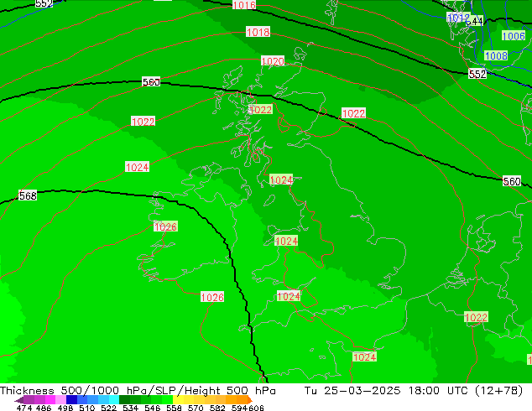532x411 pixels.
Task: Click legend value 546
Action: point(153,408)
